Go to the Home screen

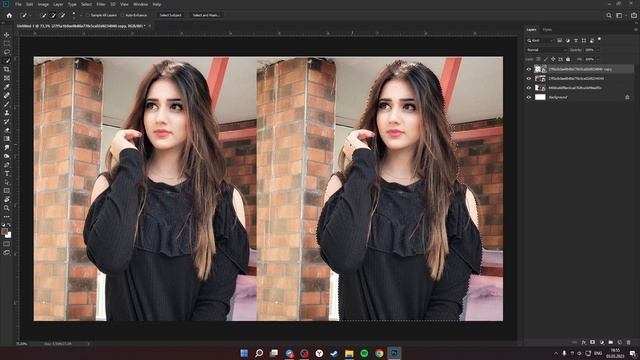9,15
